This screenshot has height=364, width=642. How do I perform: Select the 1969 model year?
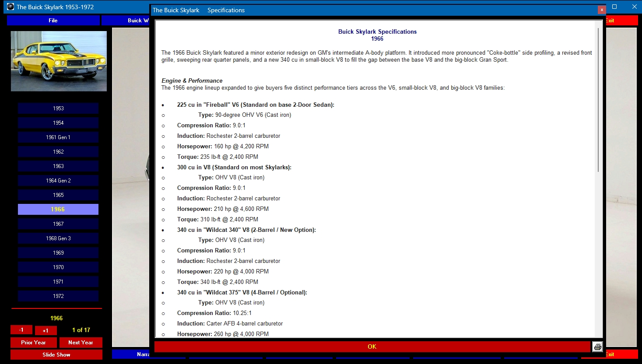tap(58, 253)
